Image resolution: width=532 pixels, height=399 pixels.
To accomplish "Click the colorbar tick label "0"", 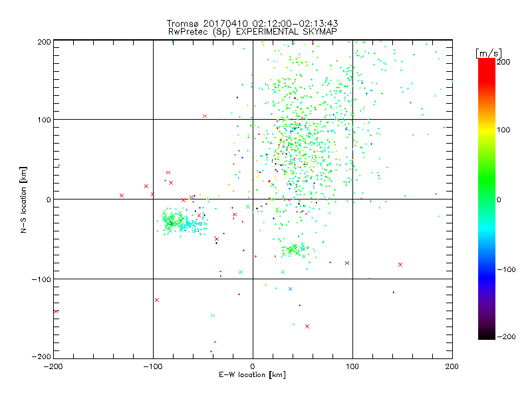I will (499, 199).
